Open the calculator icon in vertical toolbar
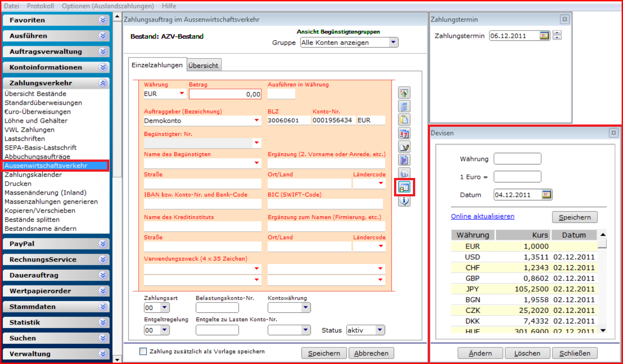This screenshot has width=623, height=364. point(404,107)
